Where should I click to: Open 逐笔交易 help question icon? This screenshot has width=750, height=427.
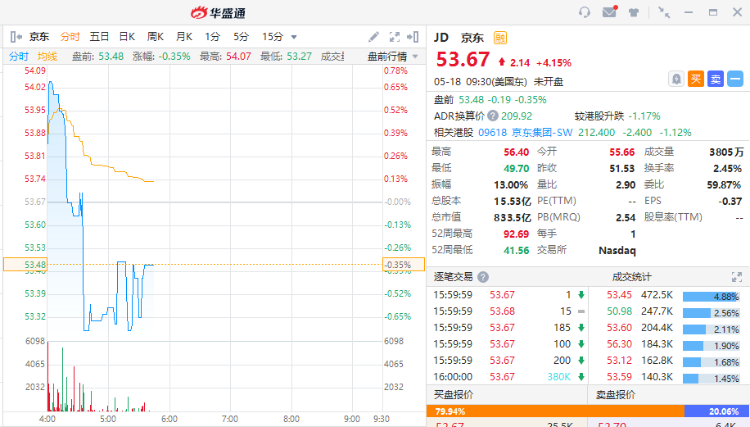tap(483, 277)
